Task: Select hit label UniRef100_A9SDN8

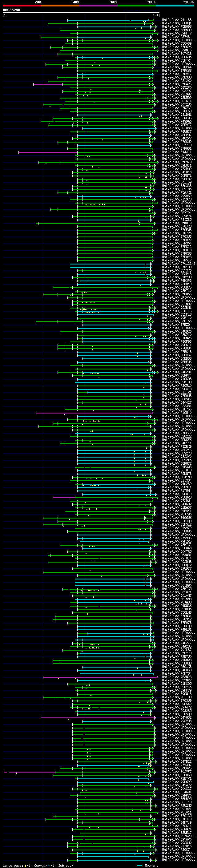Action: [x=177, y=562]
